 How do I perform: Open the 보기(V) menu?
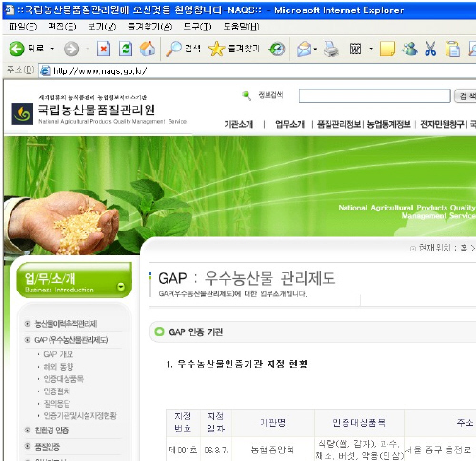coord(102,27)
